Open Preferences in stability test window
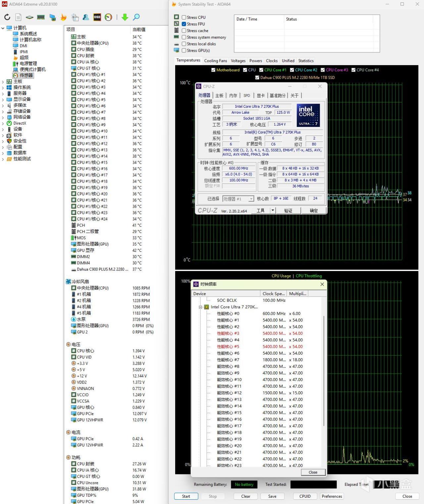 coord(332,496)
